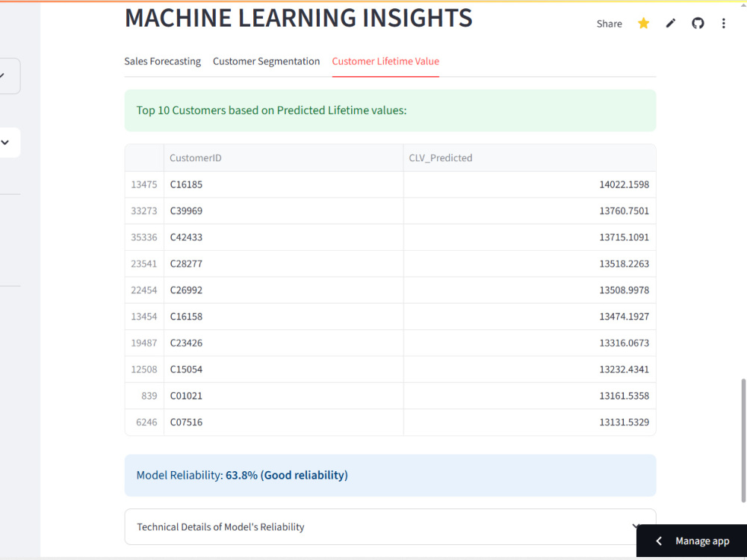This screenshot has width=747, height=560.
Task: Select the Customer Lifetime Value tab
Action: click(385, 61)
